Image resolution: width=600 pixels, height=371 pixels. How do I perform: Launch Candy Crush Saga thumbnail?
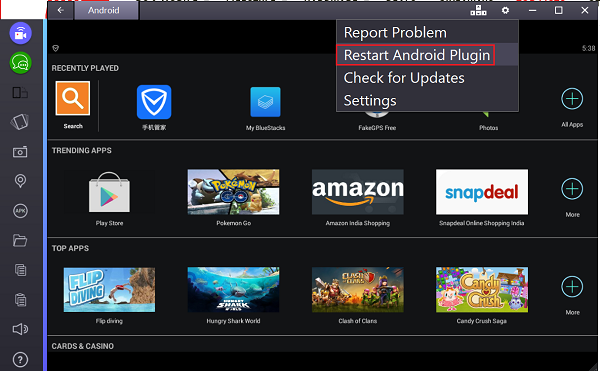coord(482,290)
